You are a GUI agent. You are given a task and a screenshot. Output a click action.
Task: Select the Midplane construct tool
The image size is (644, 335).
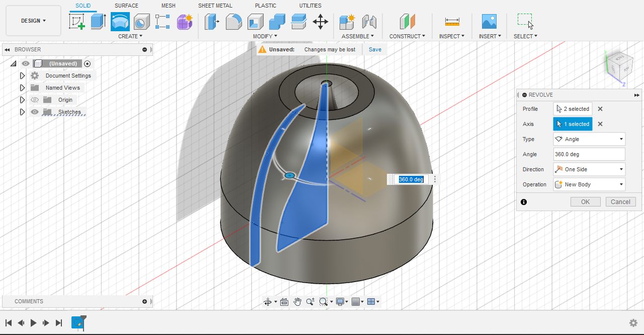(x=408, y=22)
